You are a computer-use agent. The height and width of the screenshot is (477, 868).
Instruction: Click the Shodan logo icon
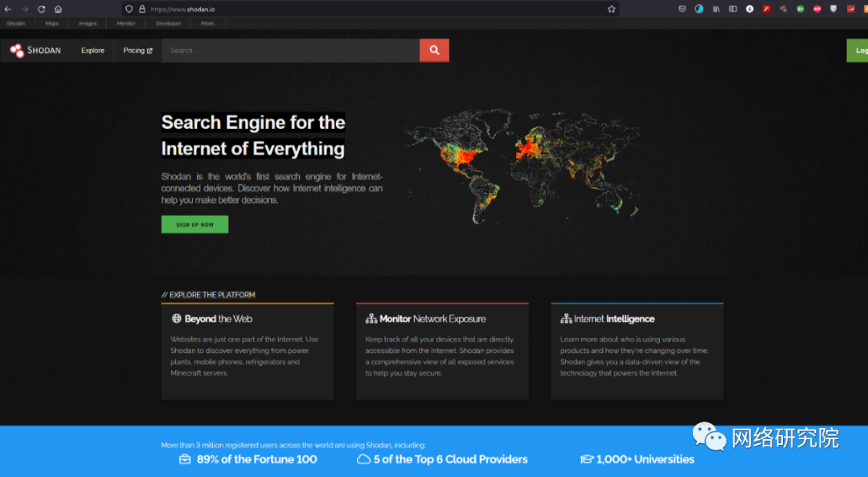point(17,51)
